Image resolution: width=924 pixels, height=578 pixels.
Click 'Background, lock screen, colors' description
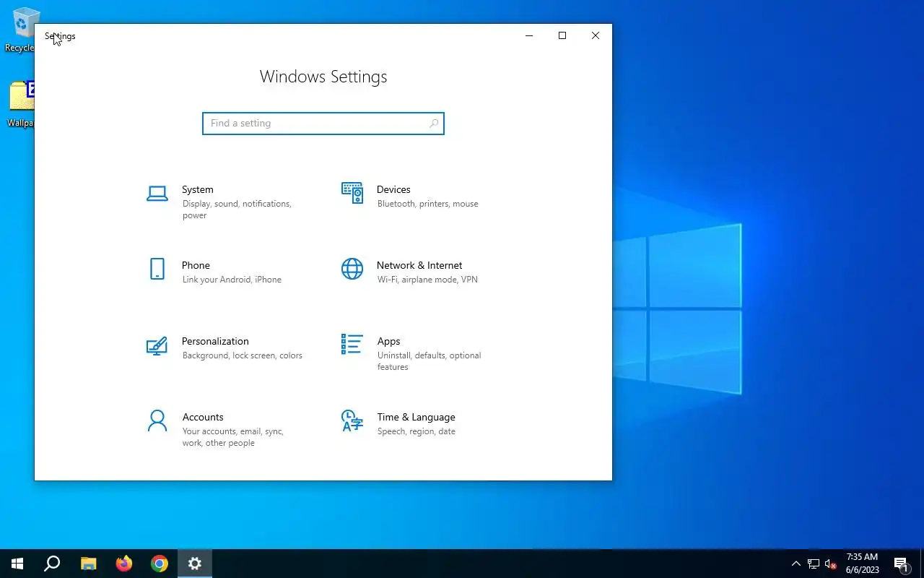(x=243, y=355)
